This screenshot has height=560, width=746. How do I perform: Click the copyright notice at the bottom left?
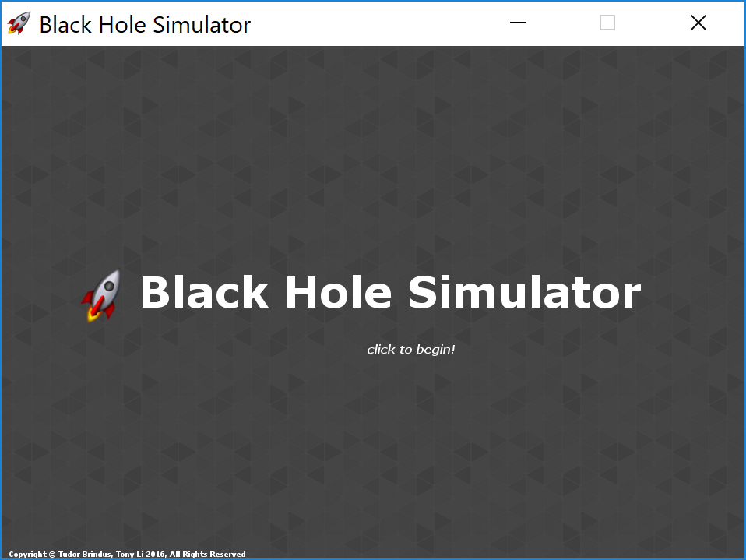(x=127, y=554)
